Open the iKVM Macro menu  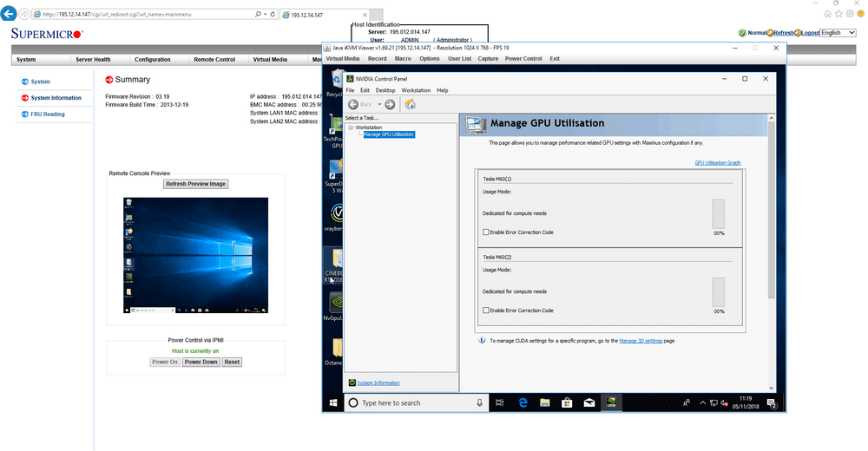(403, 59)
